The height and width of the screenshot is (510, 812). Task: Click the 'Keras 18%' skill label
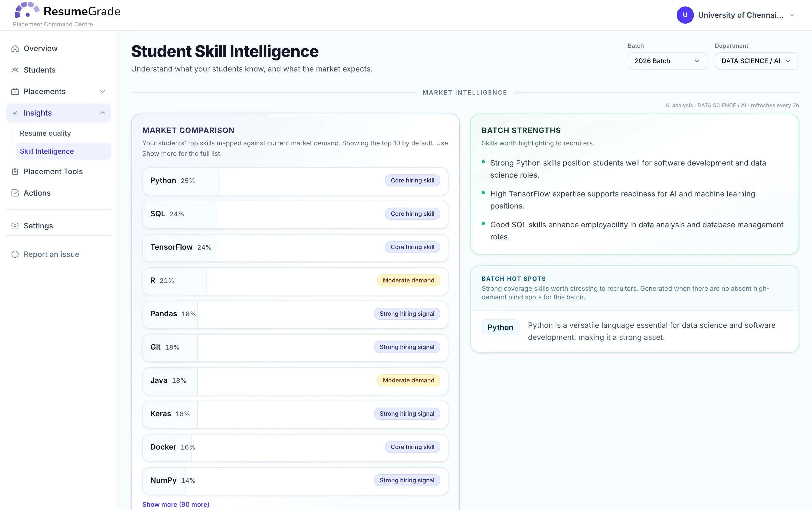click(x=170, y=414)
